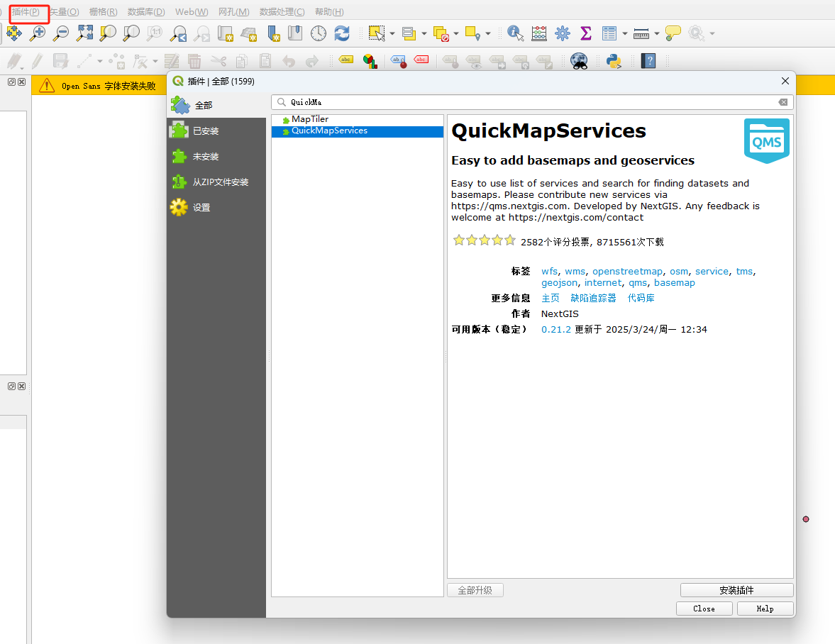This screenshot has height=644, width=835.
Task: Toggle map tips speech bubble
Action: point(673,33)
